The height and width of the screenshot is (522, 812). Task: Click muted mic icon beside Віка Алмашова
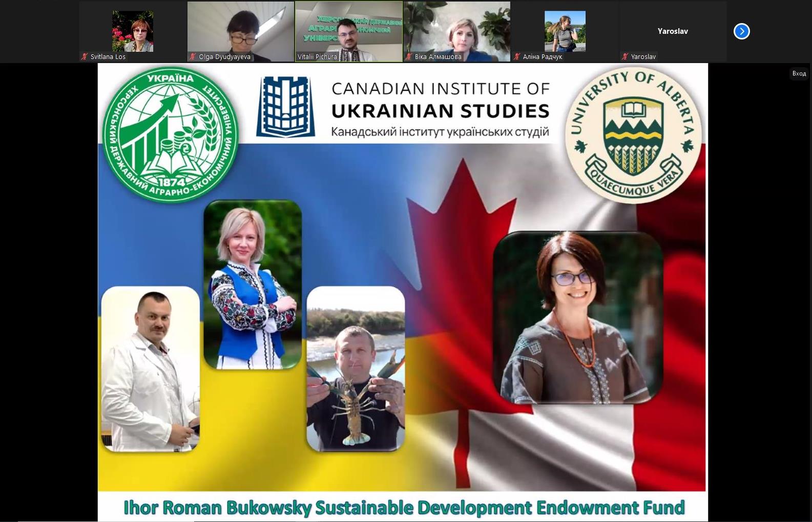point(409,56)
